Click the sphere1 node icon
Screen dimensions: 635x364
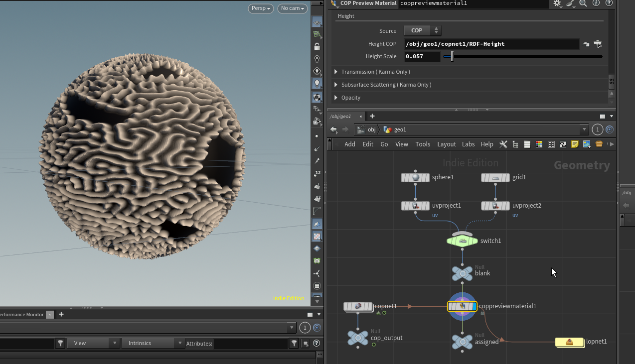pos(415,178)
